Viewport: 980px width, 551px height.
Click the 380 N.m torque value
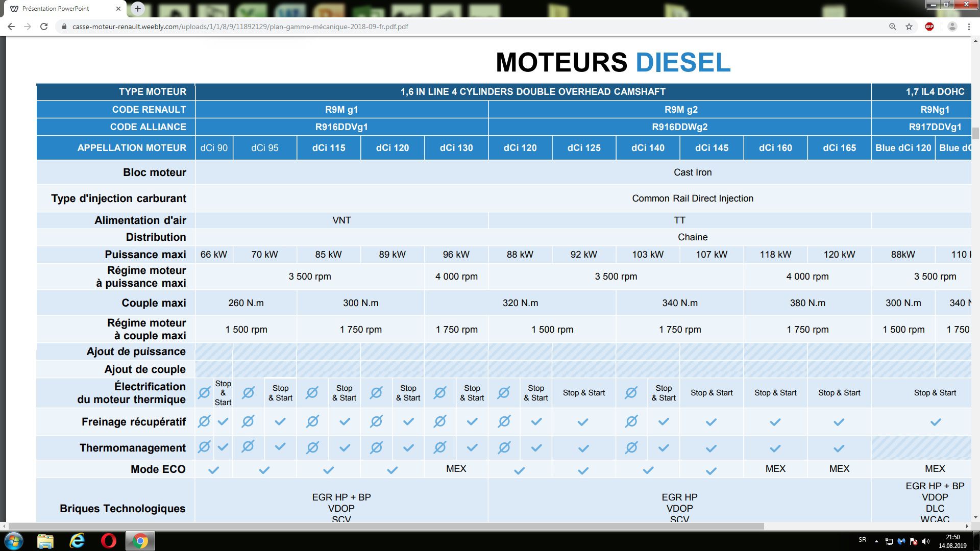pyautogui.click(x=807, y=303)
